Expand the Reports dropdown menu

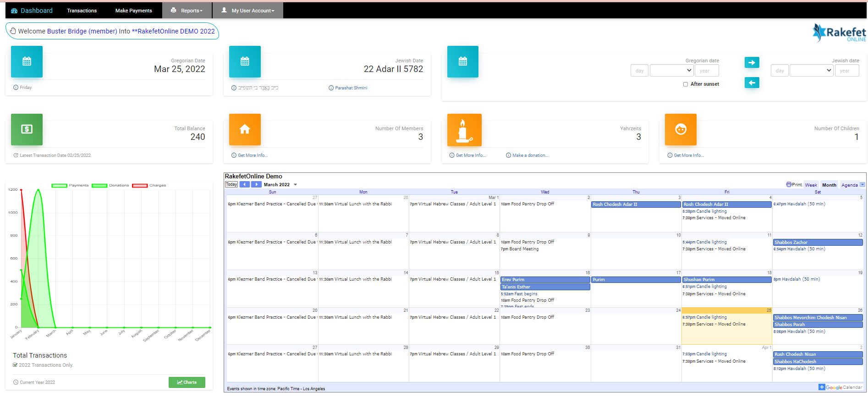pyautogui.click(x=187, y=11)
